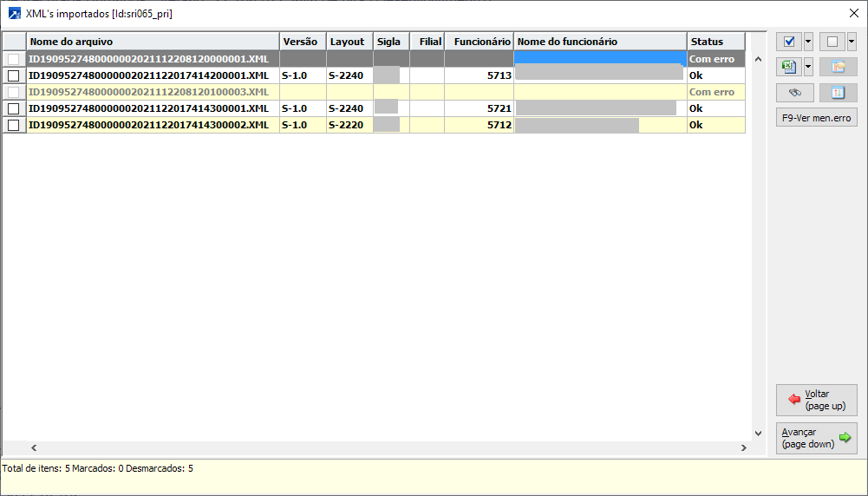Click the sort arrows icon button

[x=838, y=93]
